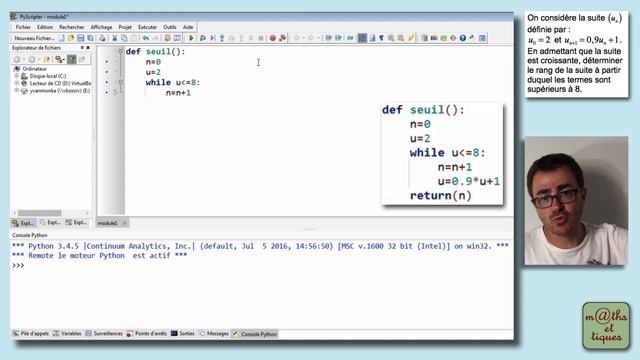640x360 pixels.
Task: Click the Debug icon next to Run
Action: (x=202, y=38)
